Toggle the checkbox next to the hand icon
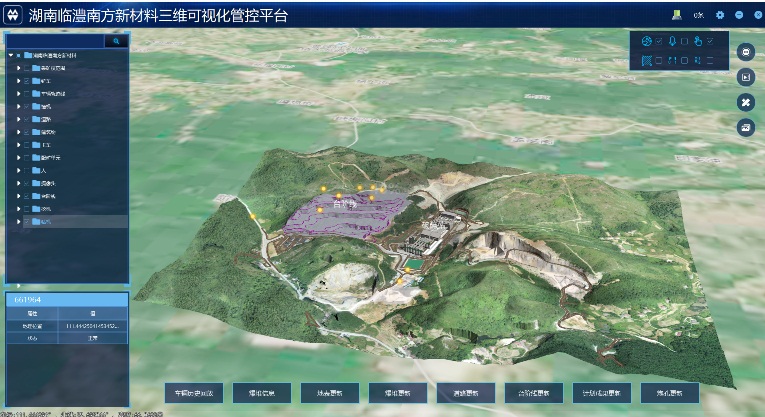 click(x=710, y=41)
